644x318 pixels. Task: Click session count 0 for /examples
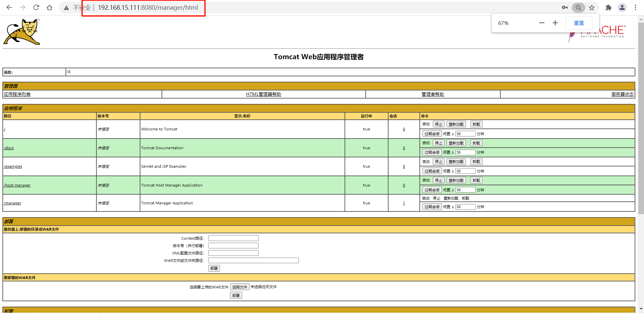(x=404, y=166)
